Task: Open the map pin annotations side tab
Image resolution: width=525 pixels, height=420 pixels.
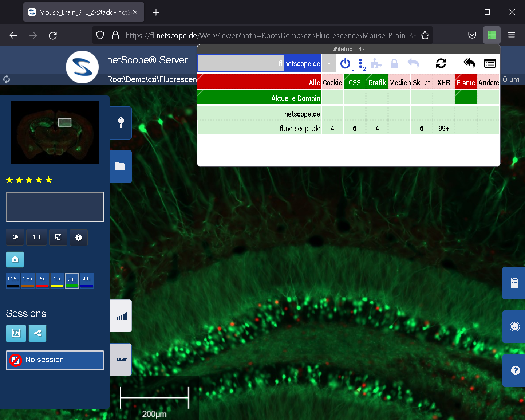Action: (x=121, y=123)
